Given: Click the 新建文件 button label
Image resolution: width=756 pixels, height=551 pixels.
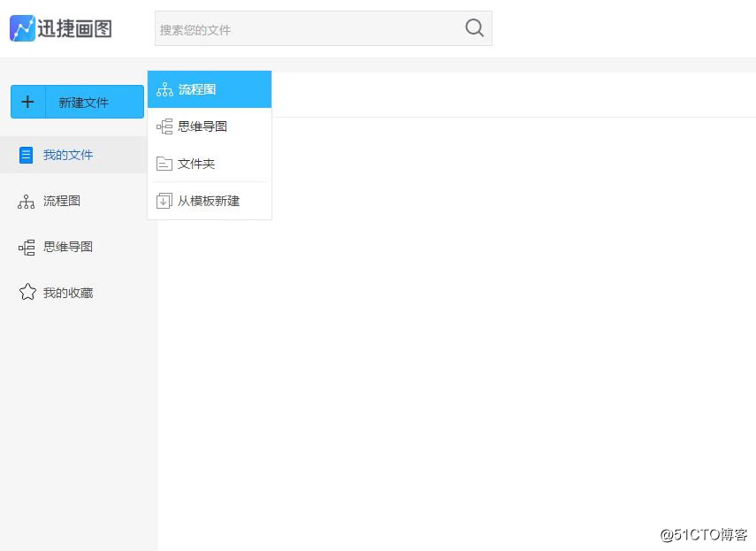Looking at the screenshot, I should point(83,103).
